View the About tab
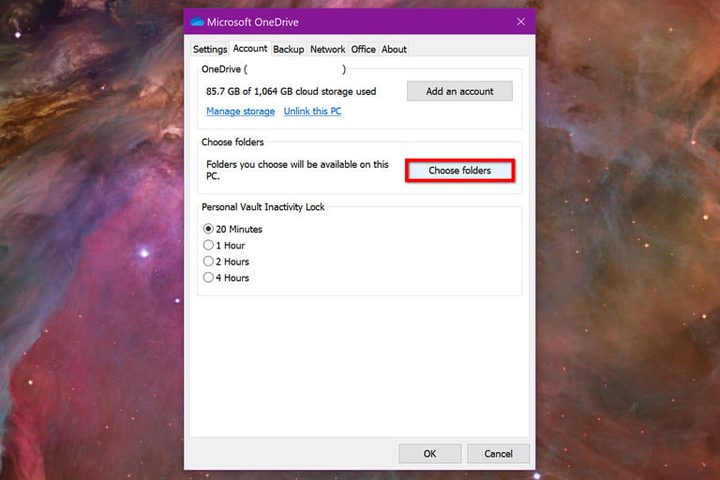720x480 pixels. (394, 49)
